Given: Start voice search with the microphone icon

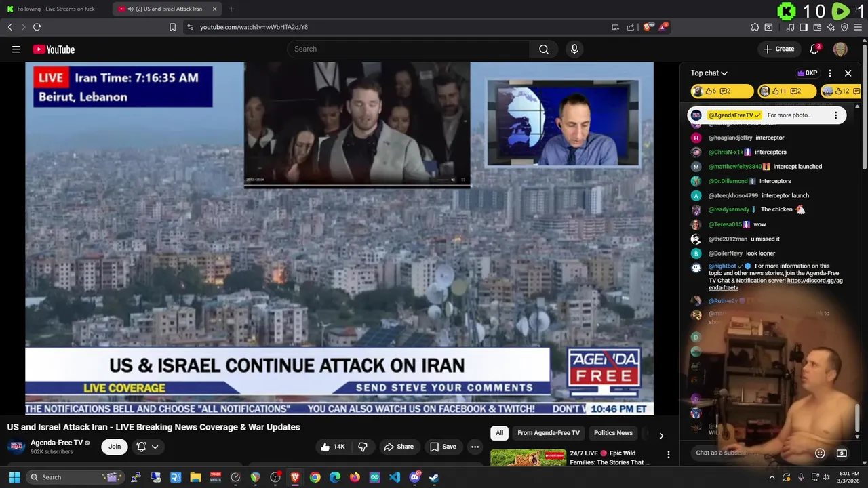Looking at the screenshot, I should pyautogui.click(x=574, y=49).
